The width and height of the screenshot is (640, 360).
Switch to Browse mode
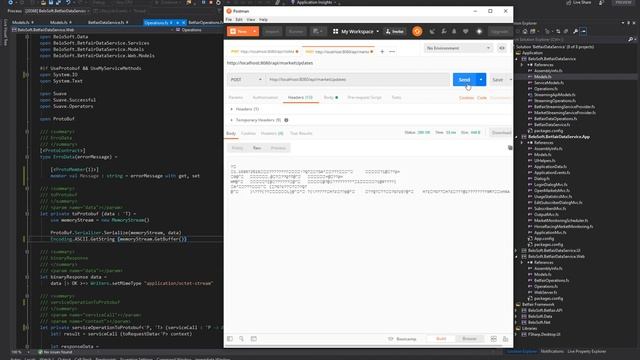[x=469, y=339]
